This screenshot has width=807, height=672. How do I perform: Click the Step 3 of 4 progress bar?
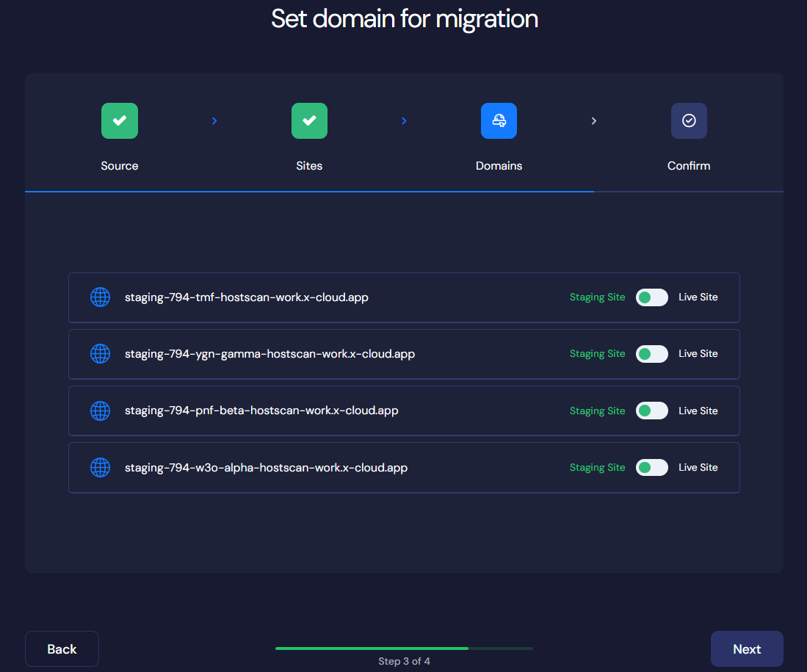pos(404,648)
